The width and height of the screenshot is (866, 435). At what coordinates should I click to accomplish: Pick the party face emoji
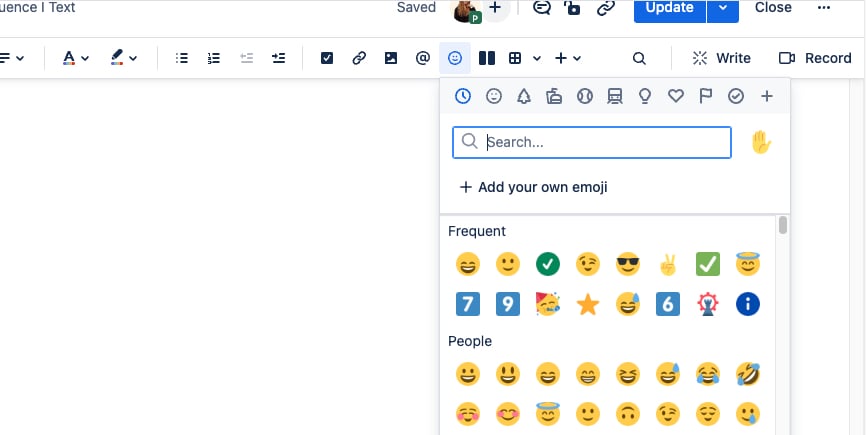click(548, 304)
